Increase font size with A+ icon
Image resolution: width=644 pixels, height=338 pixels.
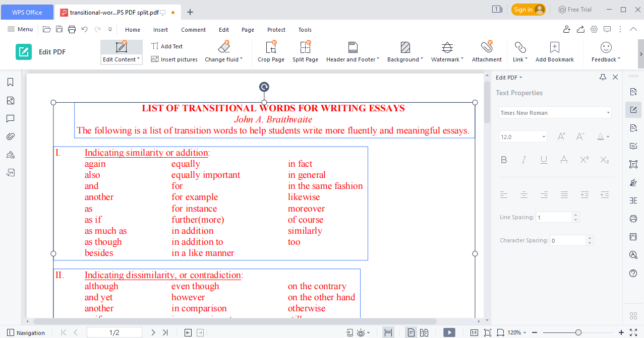[561, 137]
